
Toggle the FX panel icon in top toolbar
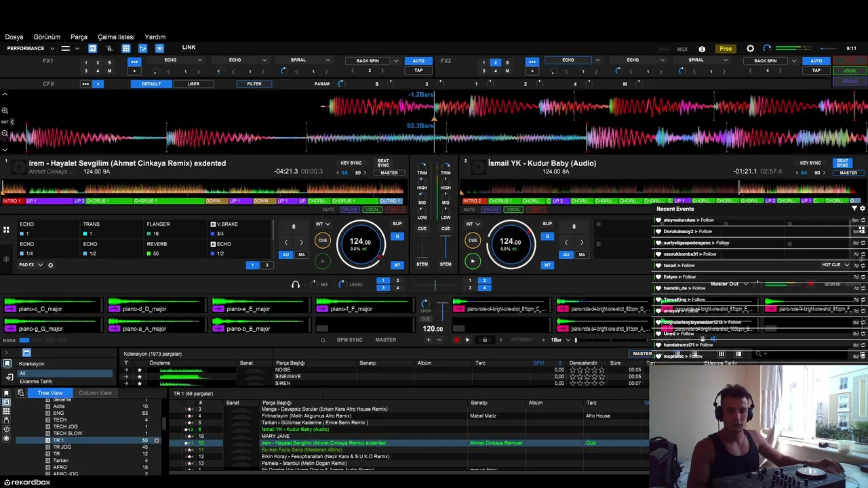click(92, 48)
